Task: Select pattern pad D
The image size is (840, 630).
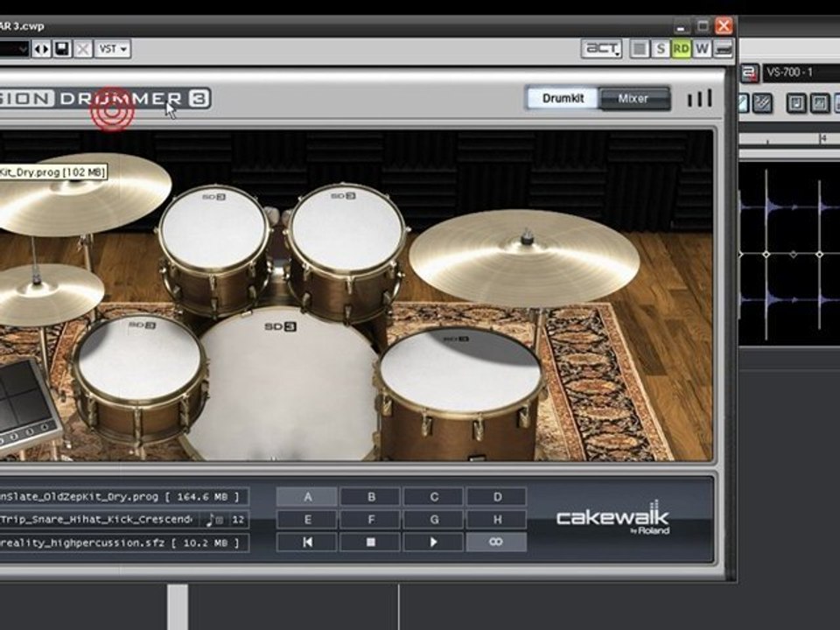Action: click(x=497, y=497)
